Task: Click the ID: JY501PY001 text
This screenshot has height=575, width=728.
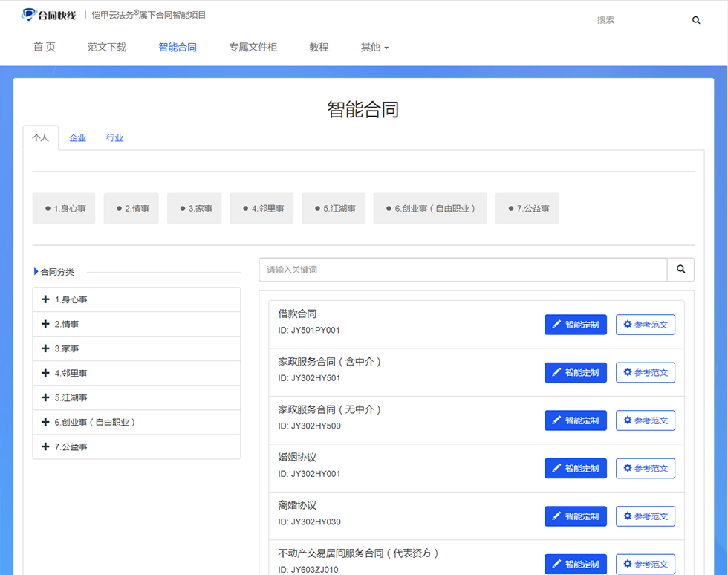Action: 309,331
